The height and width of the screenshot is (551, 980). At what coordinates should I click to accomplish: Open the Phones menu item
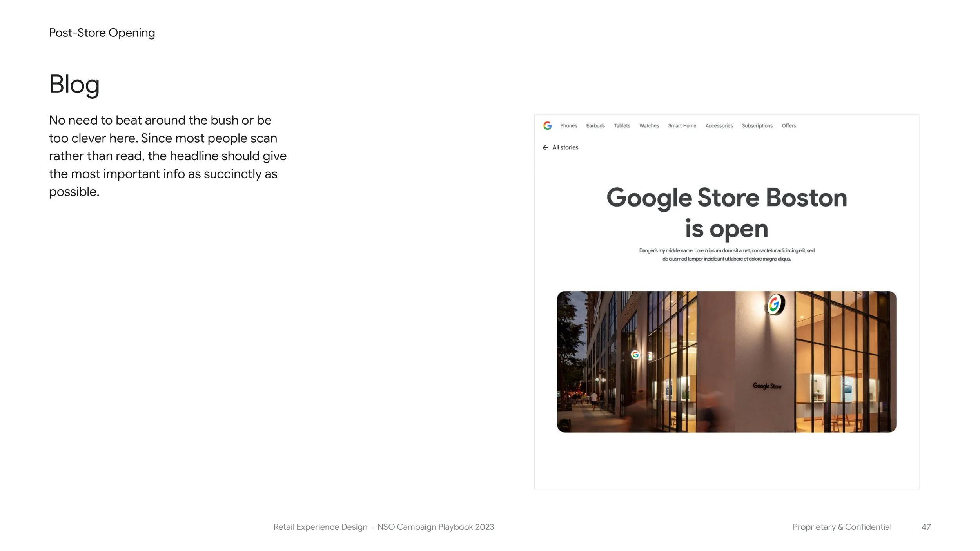(568, 126)
